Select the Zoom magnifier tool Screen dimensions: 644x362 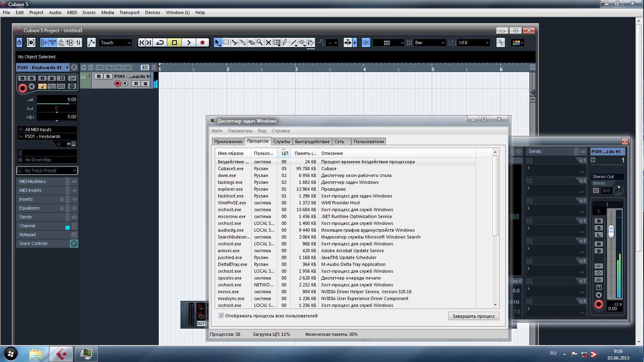(x=260, y=43)
